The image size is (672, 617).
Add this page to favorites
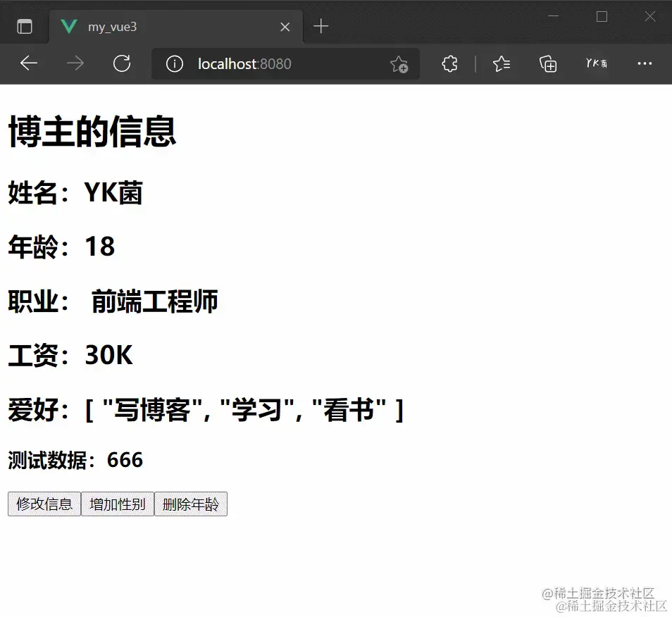click(x=399, y=64)
